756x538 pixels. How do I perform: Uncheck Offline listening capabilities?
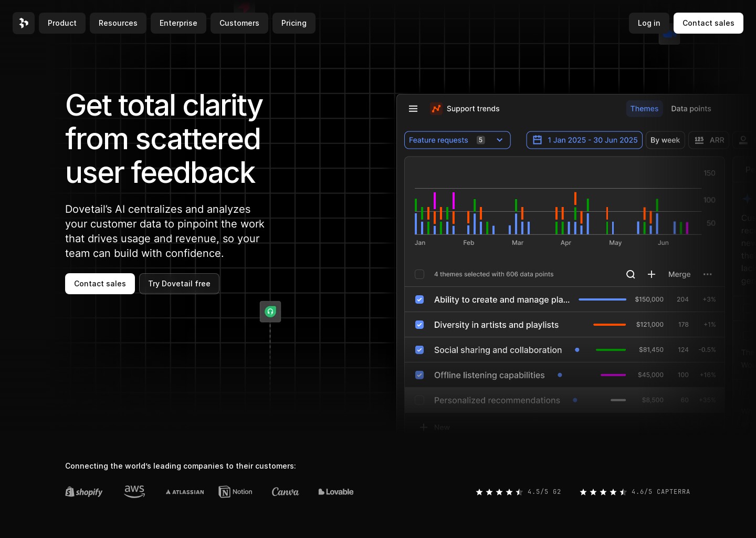(419, 375)
